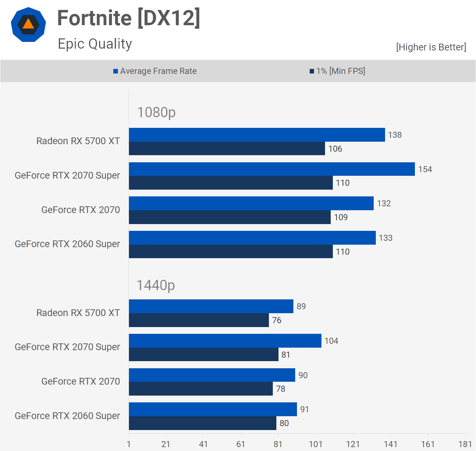Click the 154 average bar for RTX 2070 Super

[272, 169]
